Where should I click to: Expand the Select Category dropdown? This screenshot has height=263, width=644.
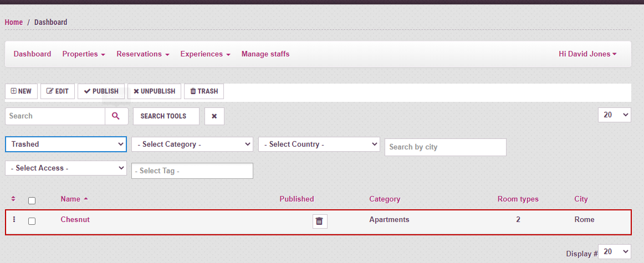(192, 144)
